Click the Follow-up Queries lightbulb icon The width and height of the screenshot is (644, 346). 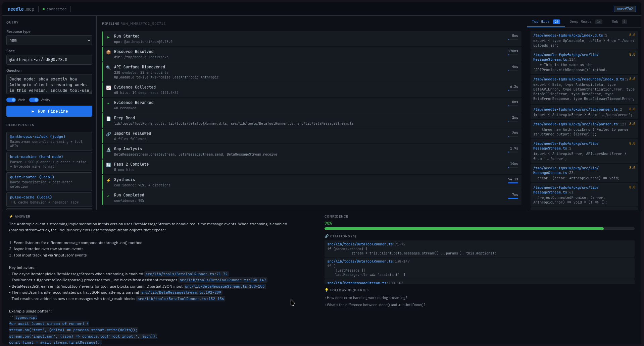click(327, 290)
